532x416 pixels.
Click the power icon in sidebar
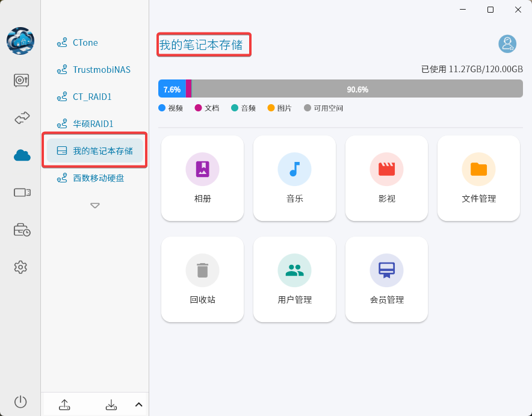[21, 402]
